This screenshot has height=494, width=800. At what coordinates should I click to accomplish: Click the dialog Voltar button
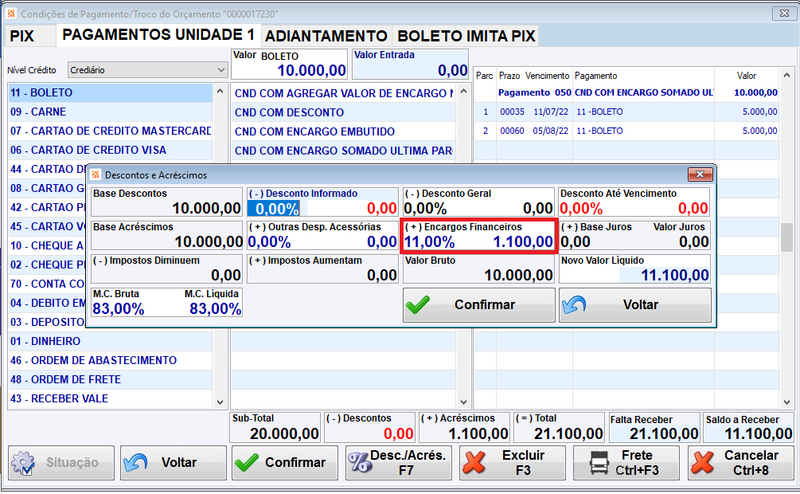[635, 305]
